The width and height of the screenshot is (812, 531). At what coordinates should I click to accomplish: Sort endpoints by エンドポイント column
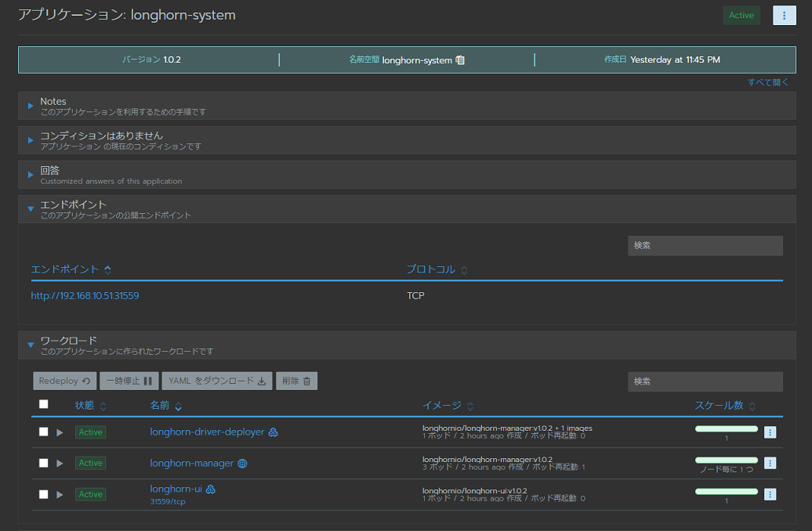[71, 269]
